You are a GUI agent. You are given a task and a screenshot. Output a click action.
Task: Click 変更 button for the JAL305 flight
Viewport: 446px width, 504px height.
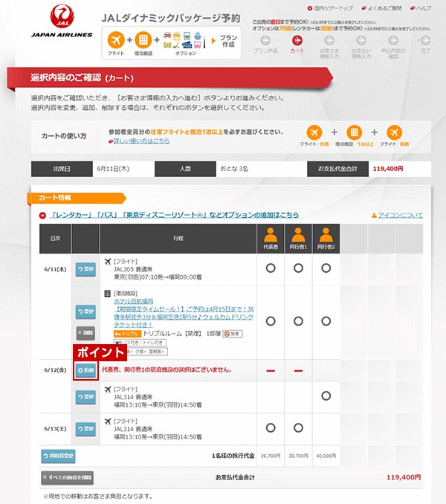click(x=85, y=269)
